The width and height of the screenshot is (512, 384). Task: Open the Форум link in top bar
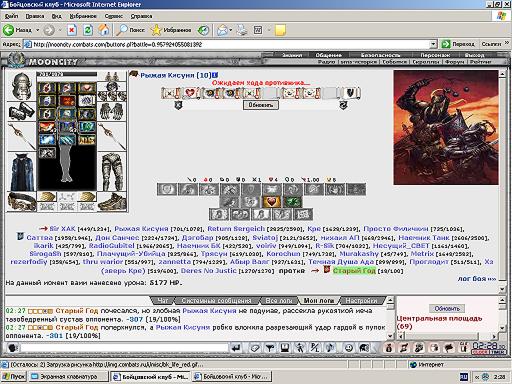click(x=454, y=62)
